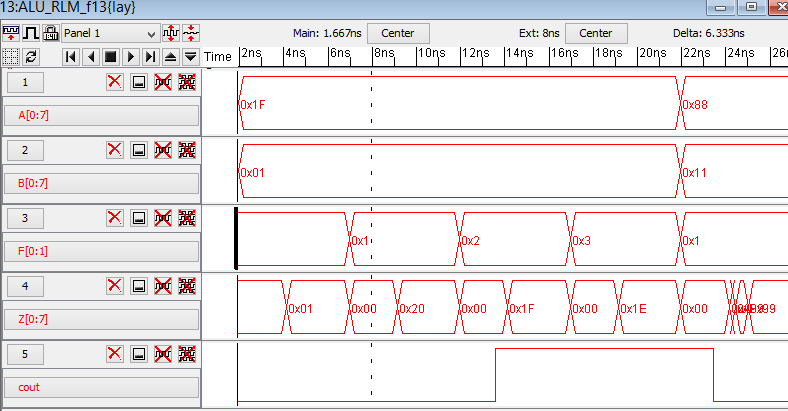Minimize the cout panel
The image size is (788, 411).
pos(139,354)
